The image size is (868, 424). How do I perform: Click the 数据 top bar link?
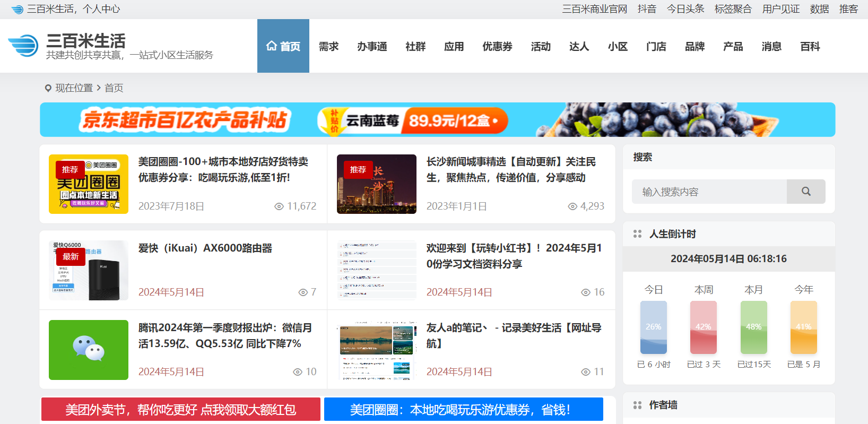pos(819,9)
